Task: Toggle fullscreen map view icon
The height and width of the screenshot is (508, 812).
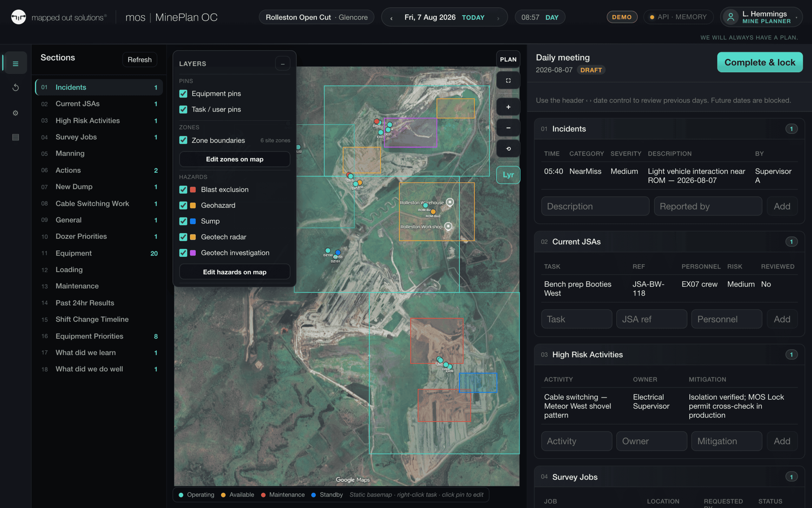Action: click(x=508, y=80)
